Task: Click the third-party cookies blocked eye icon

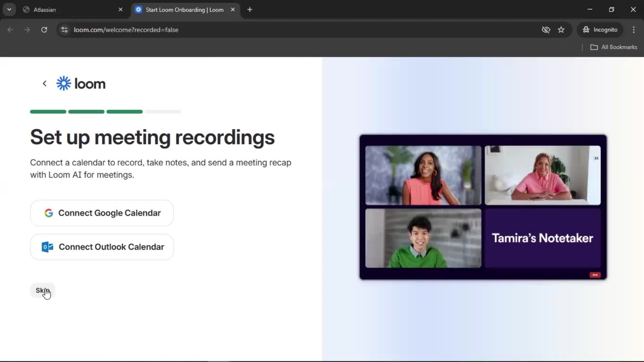Action: tap(546, 30)
